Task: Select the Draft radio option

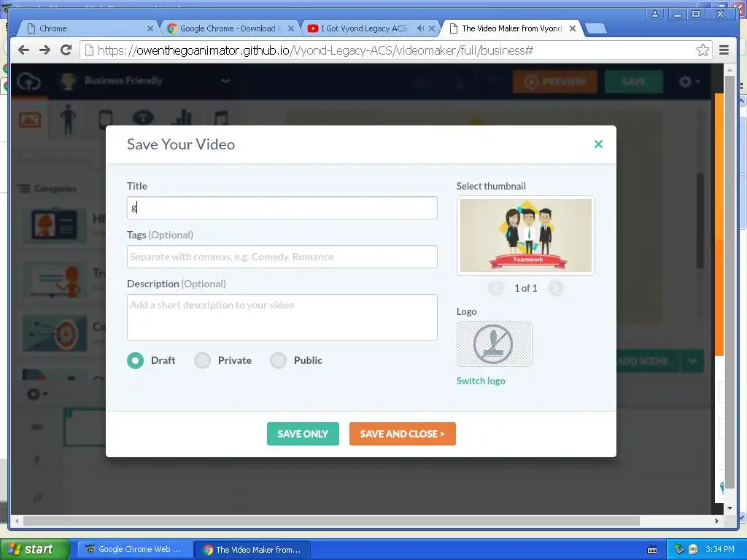Action: tap(135, 360)
